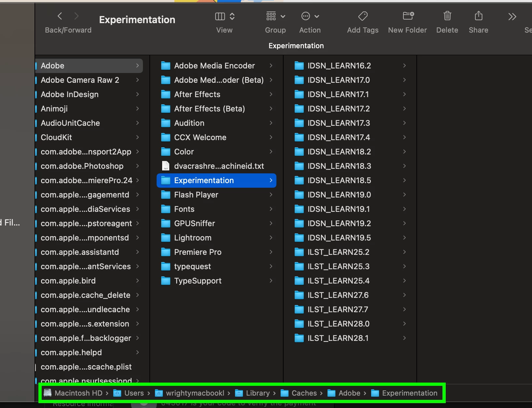The width and height of the screenshot is (532, 408).
Task: Go back using the Back arrow
Action: click(60, 16)
